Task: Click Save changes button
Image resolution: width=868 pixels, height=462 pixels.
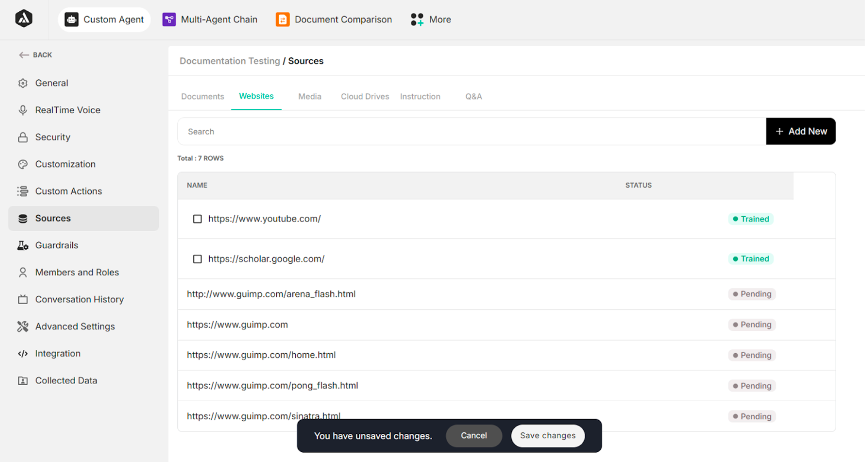Action: pos(548,435)
